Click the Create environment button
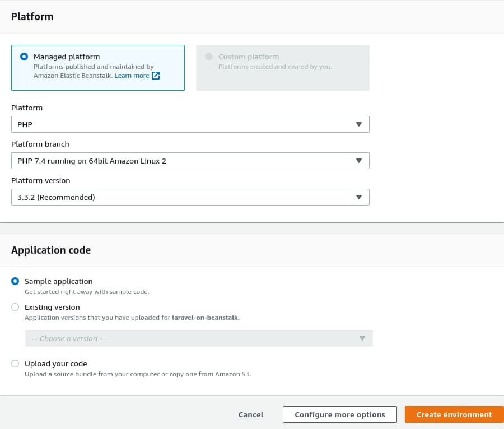 454,414
